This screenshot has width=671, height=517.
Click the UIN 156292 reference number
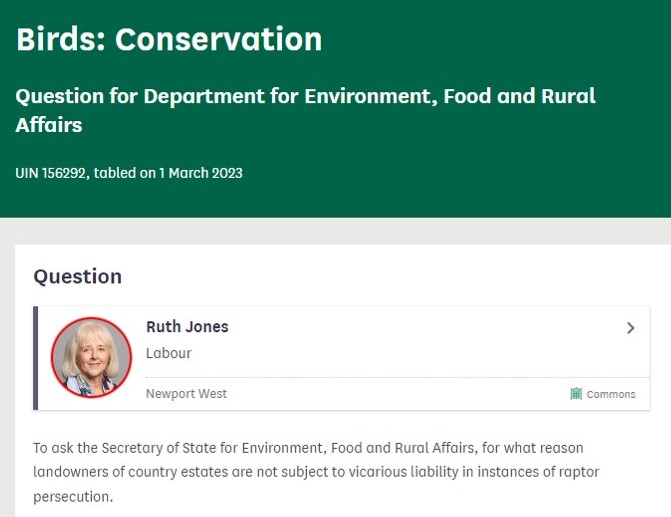click(x=52, y=173)
